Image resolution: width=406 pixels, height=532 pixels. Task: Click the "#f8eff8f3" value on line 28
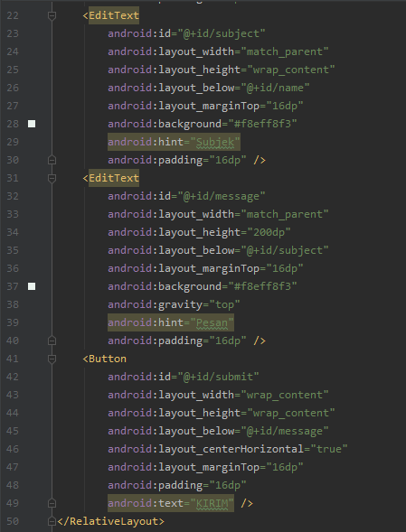point(262,124)
